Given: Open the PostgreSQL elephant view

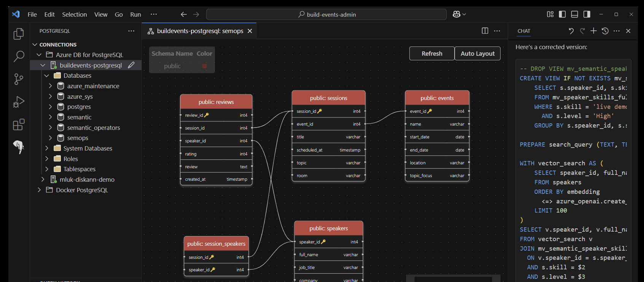Looking at the screenshot, I should 19,147.
